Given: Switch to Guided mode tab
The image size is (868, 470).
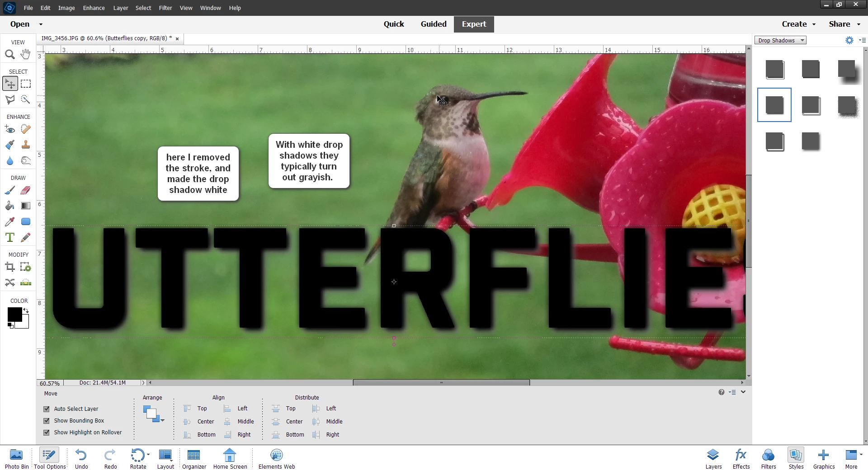Looking at the screenshot, I should (434, 24).
